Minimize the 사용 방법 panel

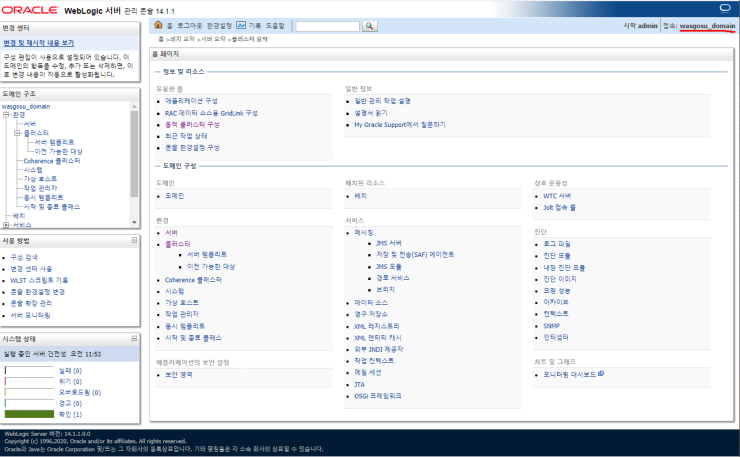click(x=134, y=240)
